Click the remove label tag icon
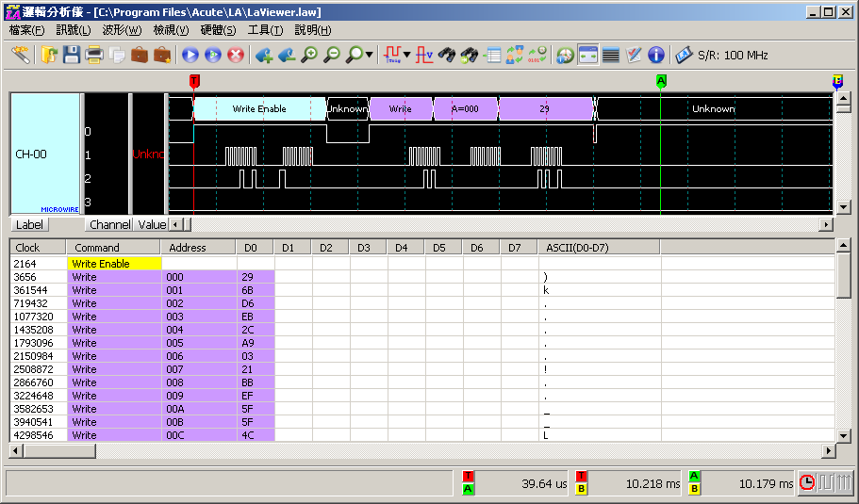859x504 pixels. pos(287,55)
